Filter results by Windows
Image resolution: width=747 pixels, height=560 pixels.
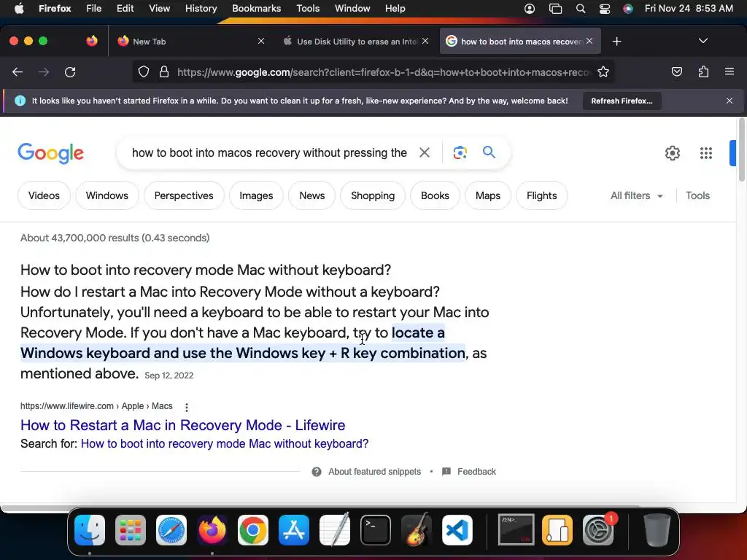(107, 195)
